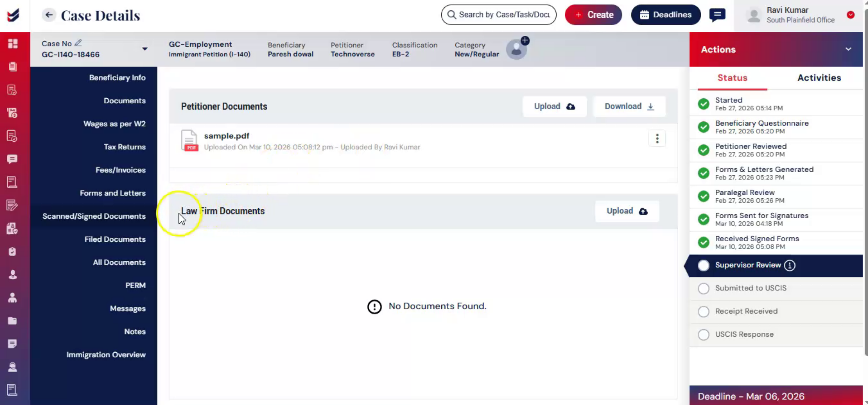Screen dimensions: 868x405
Task: Click the sample.pdf file name
Action: (226, 136)
